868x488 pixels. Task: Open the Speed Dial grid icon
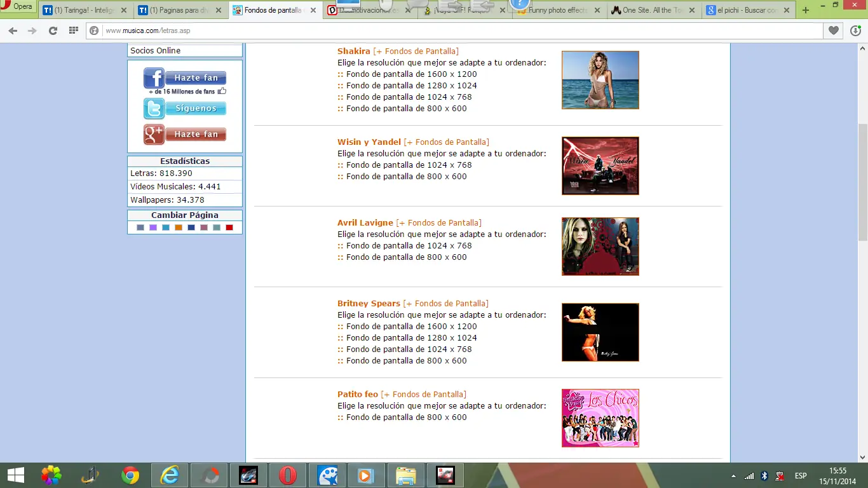pos(73,30)
